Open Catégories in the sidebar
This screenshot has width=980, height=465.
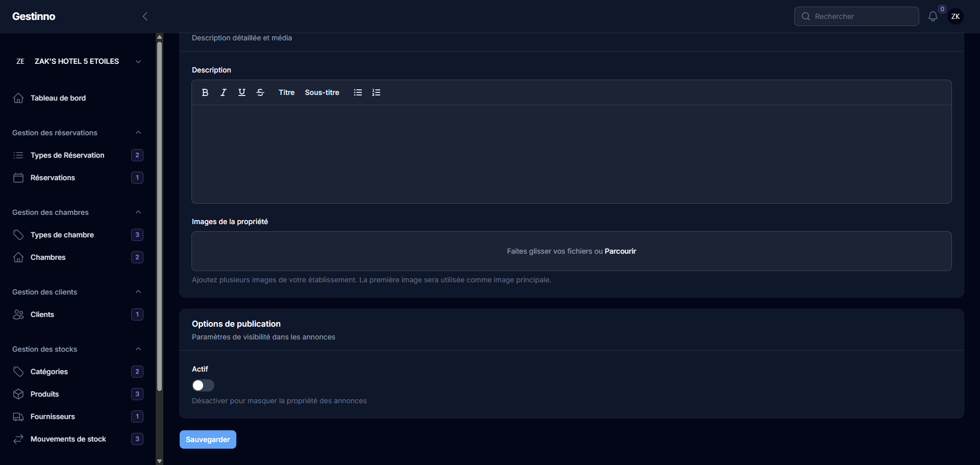click(78, 372)
